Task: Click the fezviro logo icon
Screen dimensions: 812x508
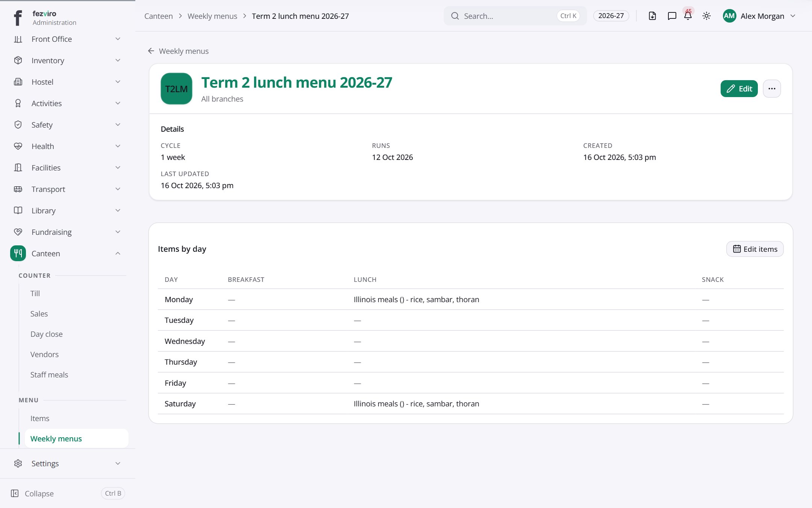Action: click(x=18, y=18)
